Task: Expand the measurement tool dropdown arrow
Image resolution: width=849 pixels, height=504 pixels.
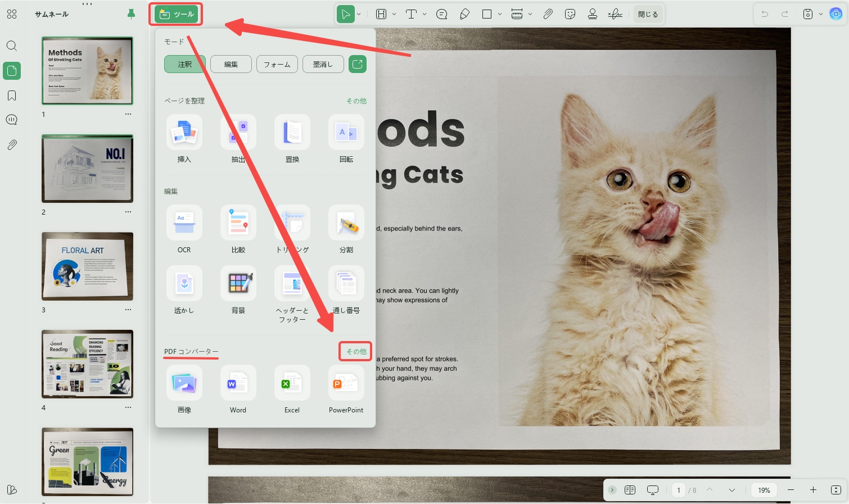Action: (530, 14)
